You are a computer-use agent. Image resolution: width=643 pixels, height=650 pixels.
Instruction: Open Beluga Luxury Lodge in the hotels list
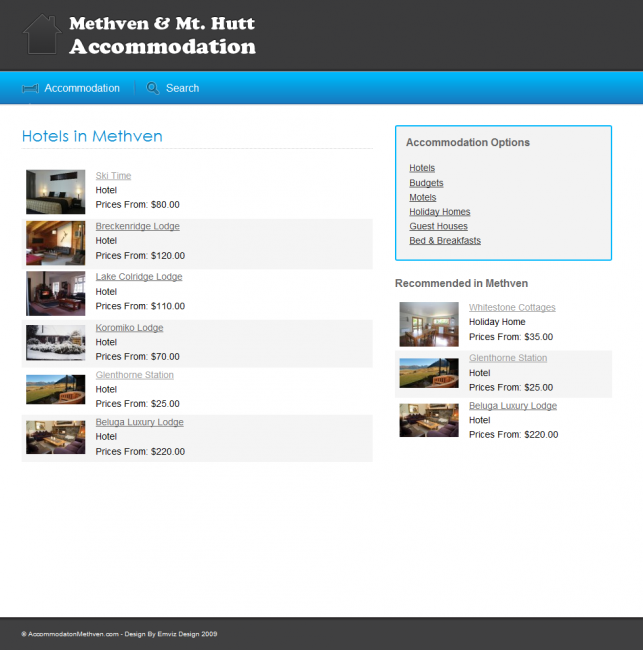point(140,422)
